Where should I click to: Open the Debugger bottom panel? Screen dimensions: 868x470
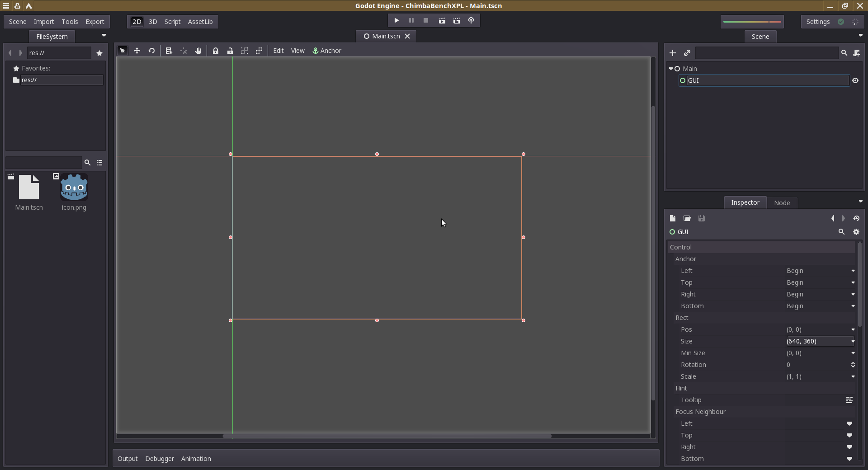click(x=160, y=459)
